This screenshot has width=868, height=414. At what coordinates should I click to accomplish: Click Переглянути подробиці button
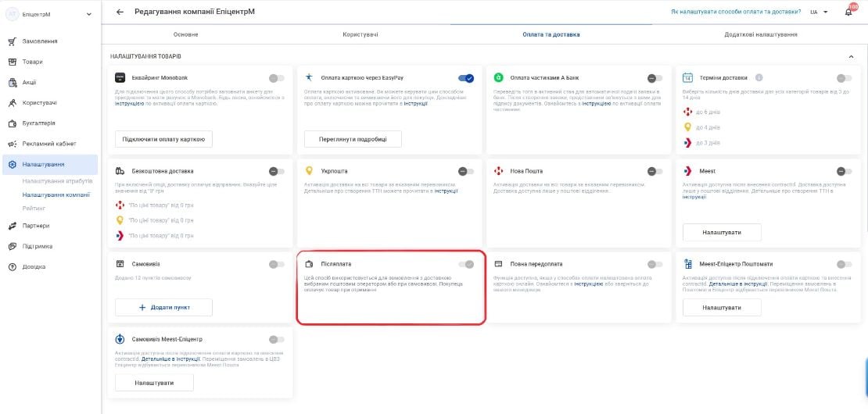(353, 139)
